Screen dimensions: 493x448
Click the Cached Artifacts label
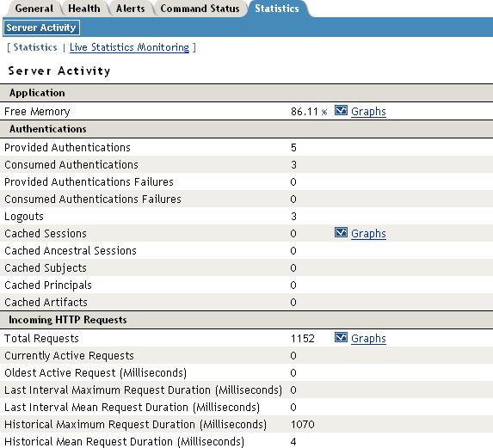click(x=46, y=303)
